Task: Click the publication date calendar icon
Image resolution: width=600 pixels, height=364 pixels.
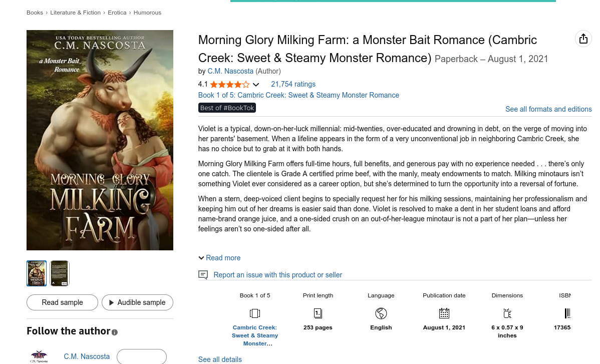Action: [444, 313]
